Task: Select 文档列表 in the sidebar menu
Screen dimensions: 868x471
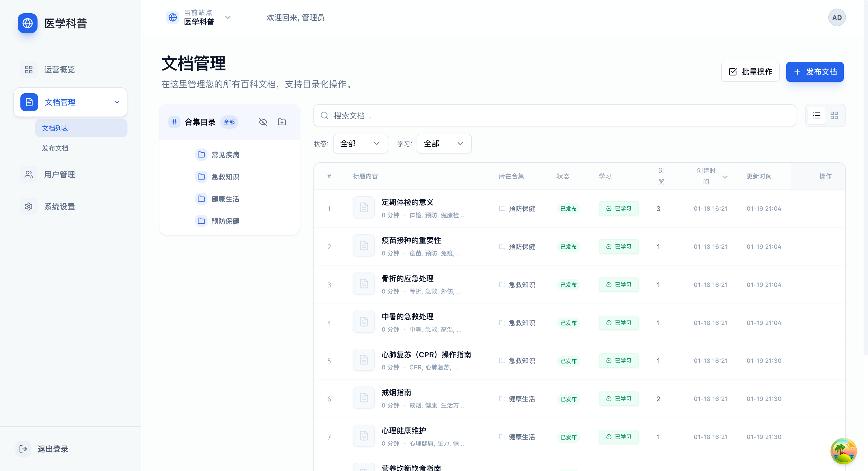Action: [x=55, y=128]
